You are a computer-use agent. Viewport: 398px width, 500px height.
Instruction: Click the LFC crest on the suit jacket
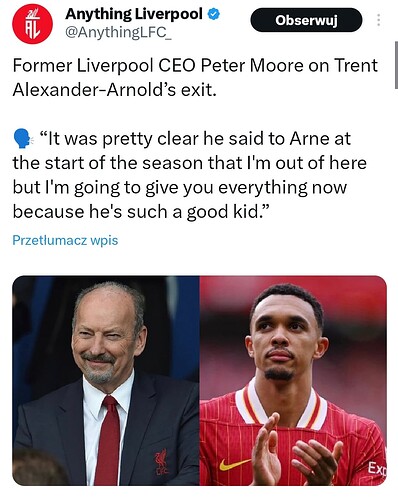(161, 462)
